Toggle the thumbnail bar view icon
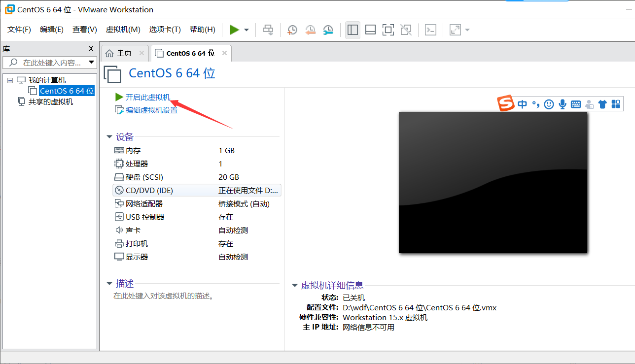 (370, 30)
